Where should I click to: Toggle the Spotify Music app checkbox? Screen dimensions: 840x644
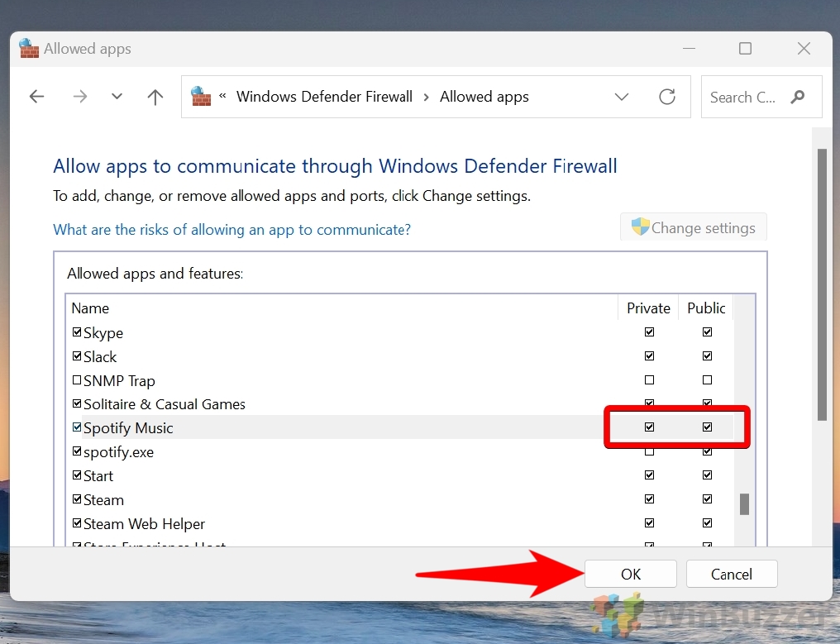pyautogui.click(x=77, y=427)
